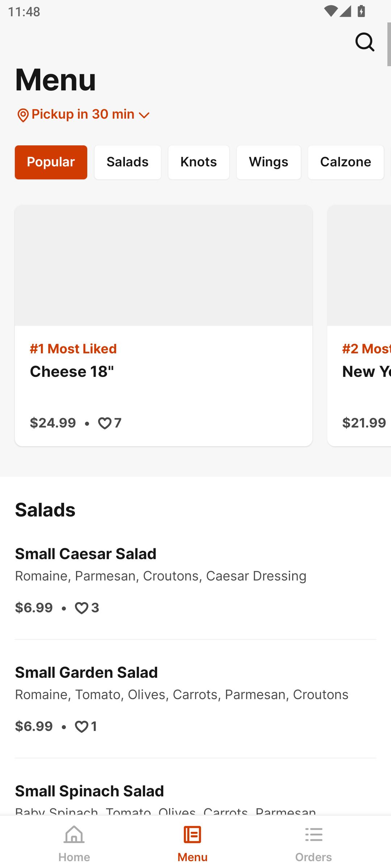Image resolution: width=391 pixels, height=868 pixels.
Task: Tap the heart icon on Cheese 18" card
Action: [x=105, y=423]
